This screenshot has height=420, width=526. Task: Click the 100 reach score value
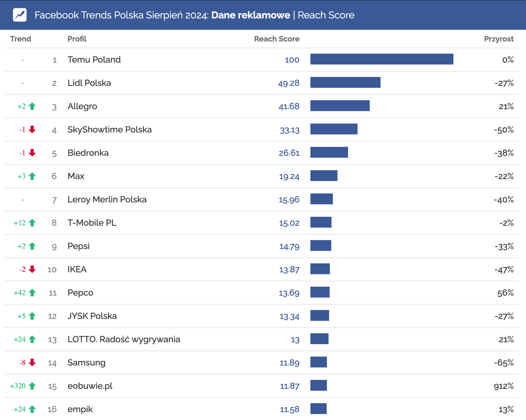click(x=292, y=60)
